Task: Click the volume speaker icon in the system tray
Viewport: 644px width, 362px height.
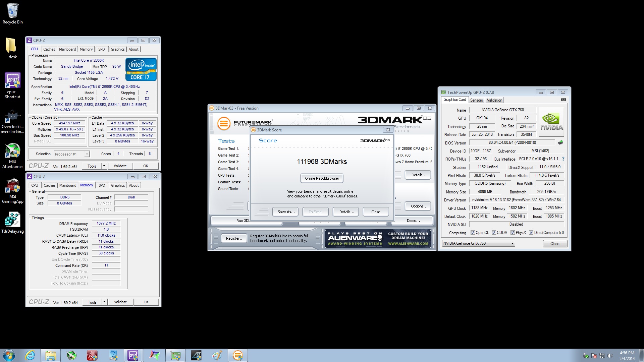Action: [x=610, y=356]
